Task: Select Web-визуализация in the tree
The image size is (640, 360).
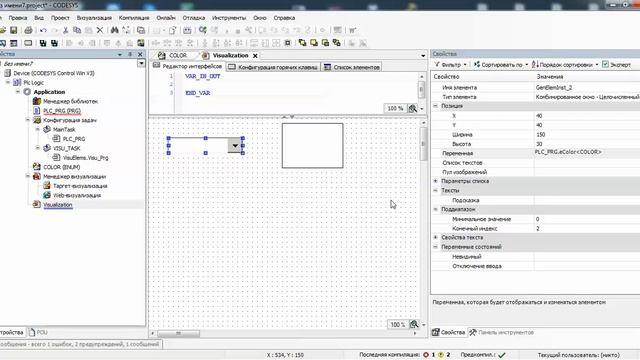Action: coord(77,195)
